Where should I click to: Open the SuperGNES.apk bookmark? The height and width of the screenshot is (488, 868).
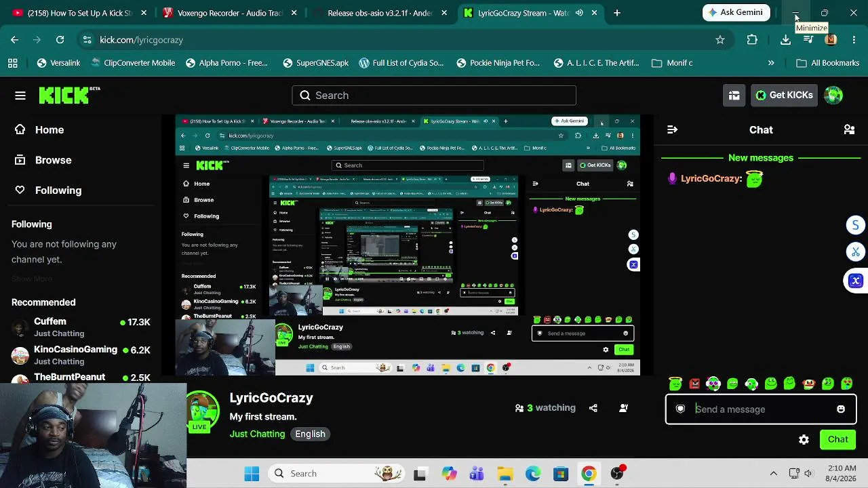tap(315, 63)
